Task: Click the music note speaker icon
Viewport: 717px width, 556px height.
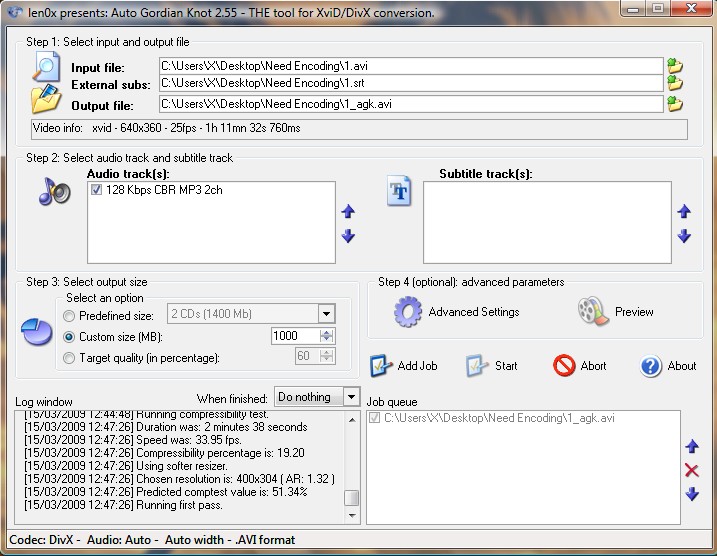Action: click(54, 192)
